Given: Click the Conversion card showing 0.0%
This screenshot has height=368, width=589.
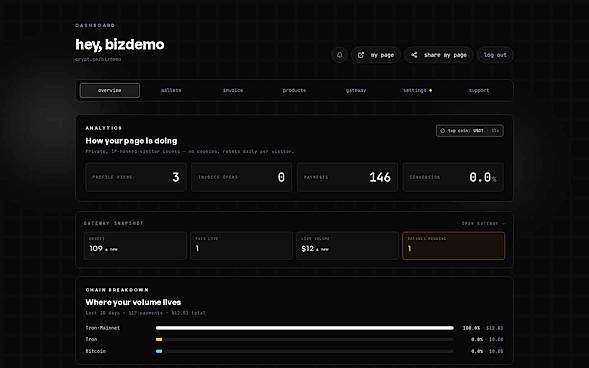Looking at the screenshot, I should pyautogui.click(x=453, y=177).
